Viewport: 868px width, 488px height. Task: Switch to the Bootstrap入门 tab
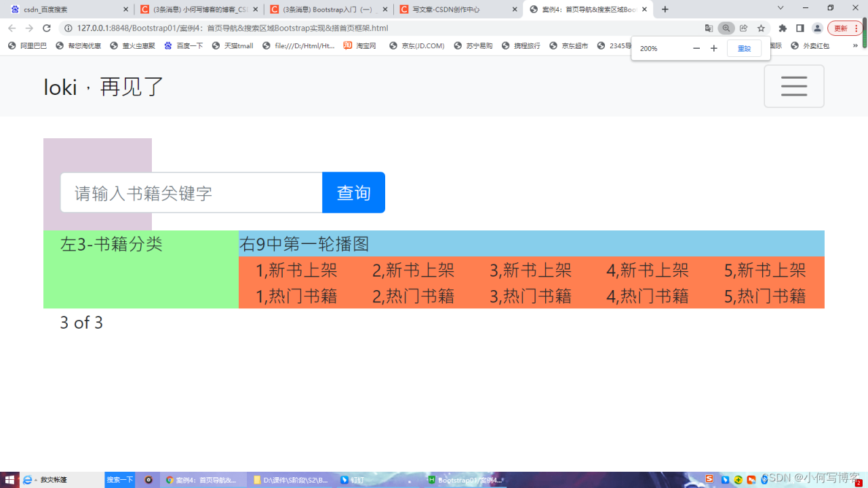(x=329, y=9)
